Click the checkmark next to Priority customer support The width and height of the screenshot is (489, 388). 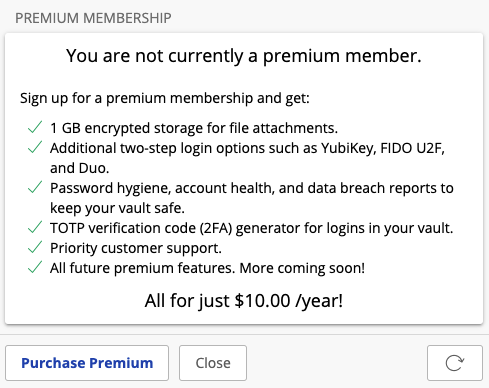[35, 247]
